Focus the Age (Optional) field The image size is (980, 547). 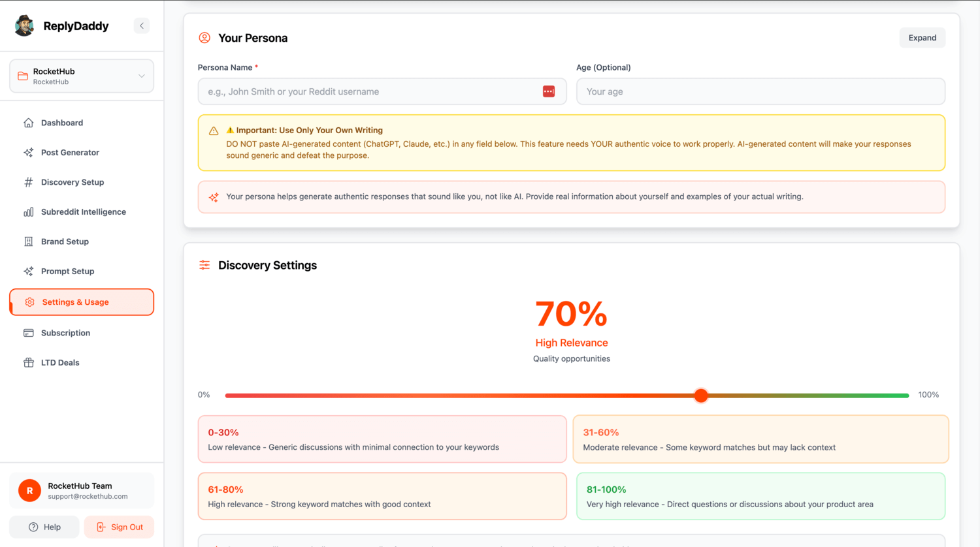coord(760,91)
